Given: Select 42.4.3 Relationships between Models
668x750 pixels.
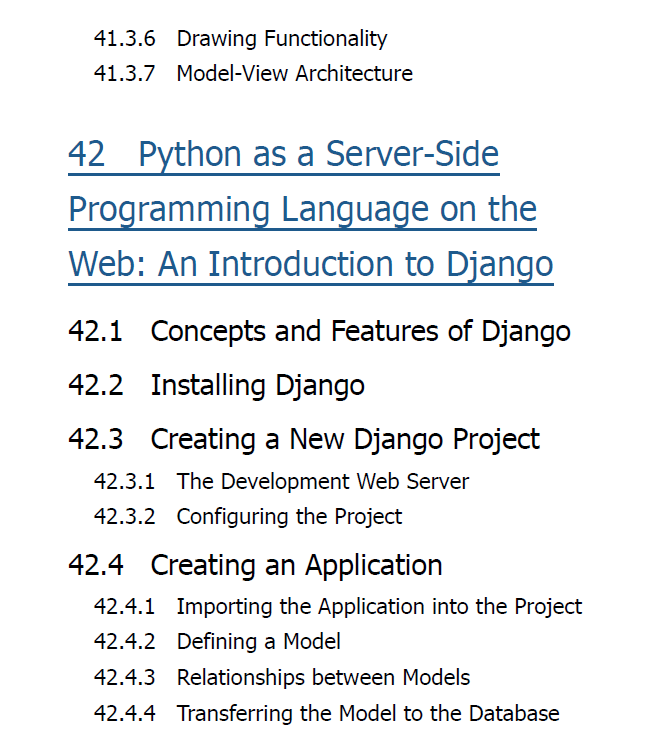Looking at the screenshot, I should tap(282, 678).
